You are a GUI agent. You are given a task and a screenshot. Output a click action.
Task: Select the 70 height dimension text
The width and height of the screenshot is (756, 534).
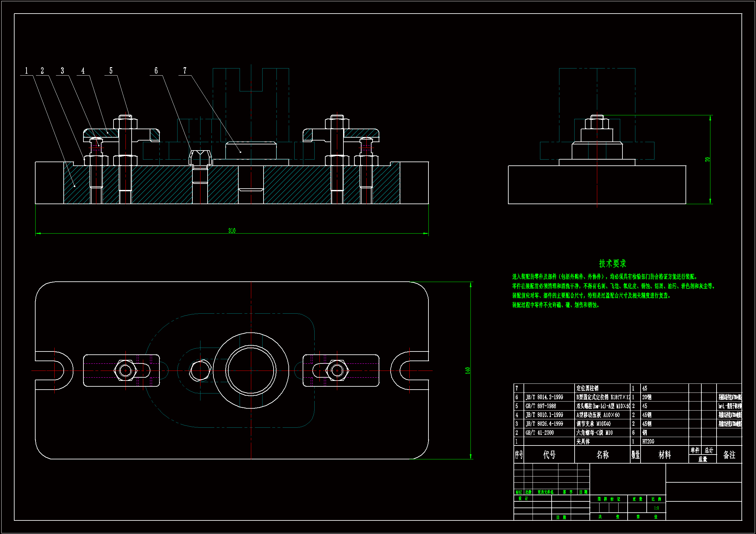707,160
